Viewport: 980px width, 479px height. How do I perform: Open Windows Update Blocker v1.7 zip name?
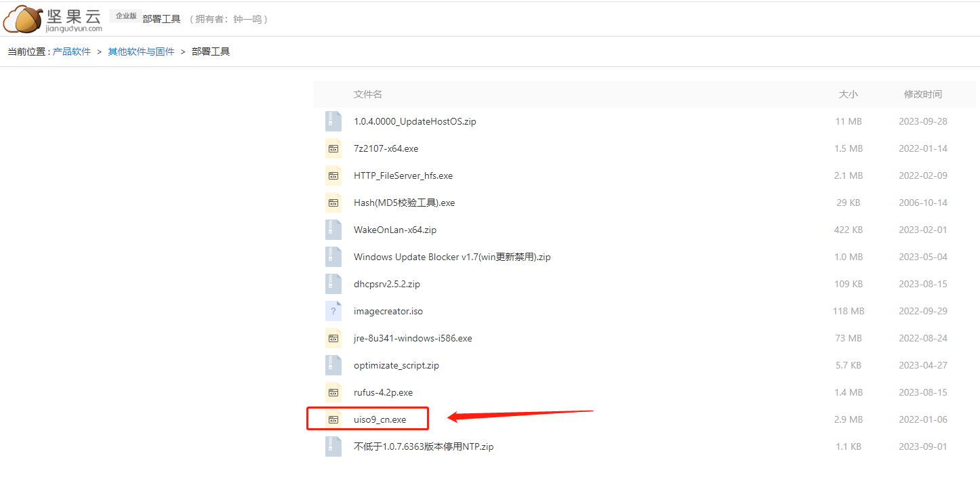coord(452,257)
